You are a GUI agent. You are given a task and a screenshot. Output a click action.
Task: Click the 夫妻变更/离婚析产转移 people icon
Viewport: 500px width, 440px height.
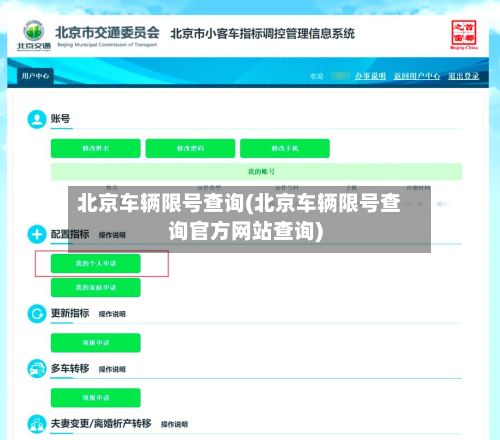point(37,424)
